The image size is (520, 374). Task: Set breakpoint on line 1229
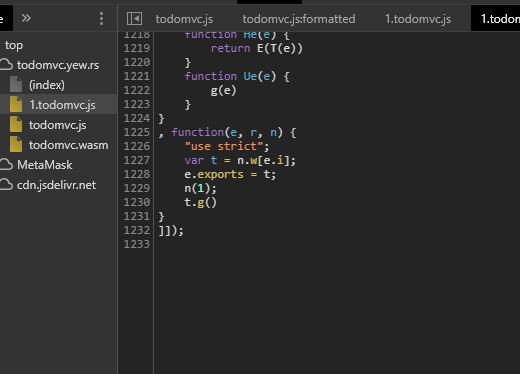137,188
